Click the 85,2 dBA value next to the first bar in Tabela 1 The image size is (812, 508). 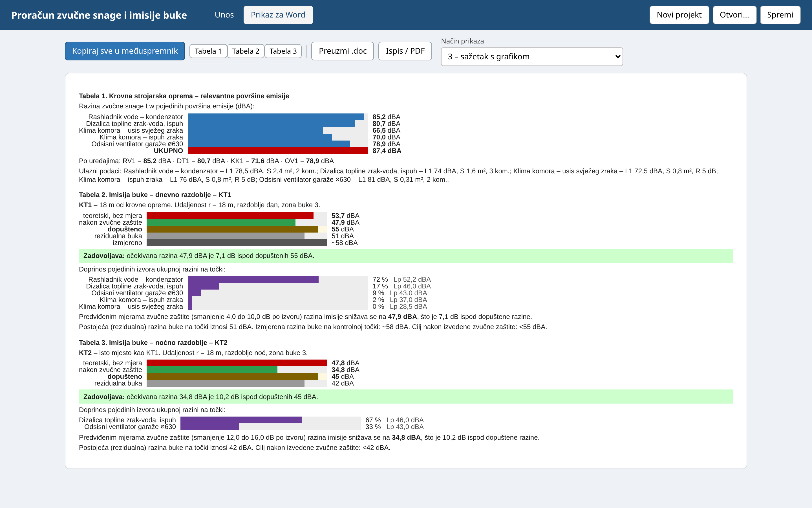click(x=386, y=117)
